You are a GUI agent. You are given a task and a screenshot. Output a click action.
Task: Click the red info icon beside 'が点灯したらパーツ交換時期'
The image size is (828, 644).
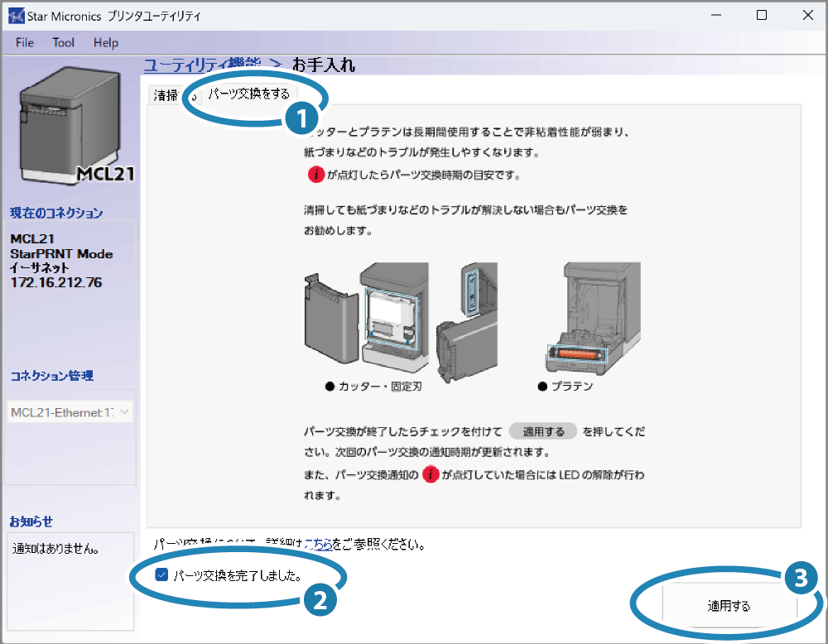tap(315, 174)
